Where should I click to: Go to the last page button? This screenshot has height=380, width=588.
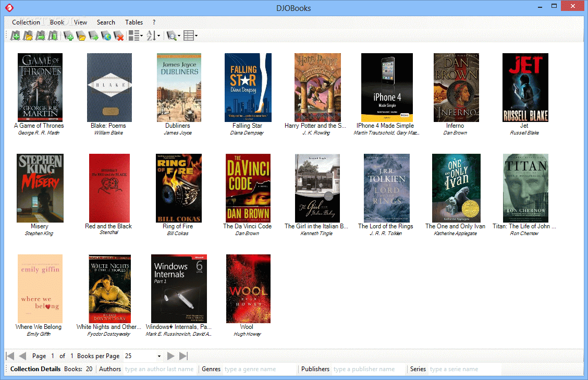183,356
